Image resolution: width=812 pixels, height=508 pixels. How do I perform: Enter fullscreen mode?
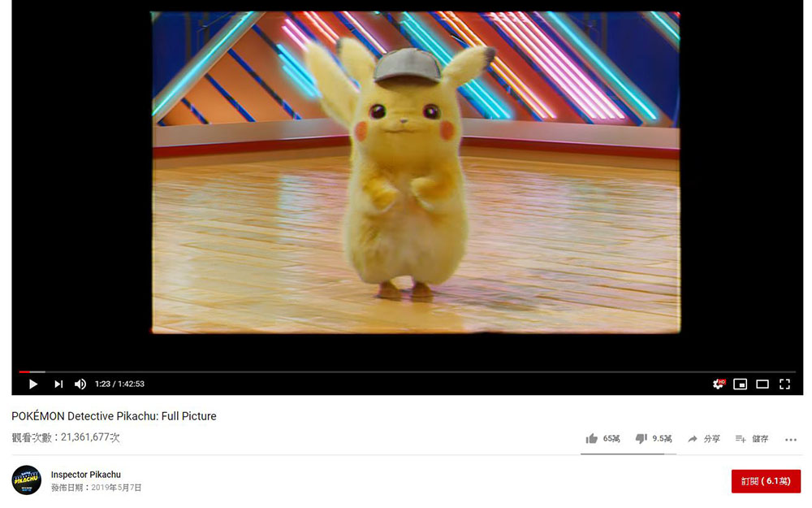784,384
